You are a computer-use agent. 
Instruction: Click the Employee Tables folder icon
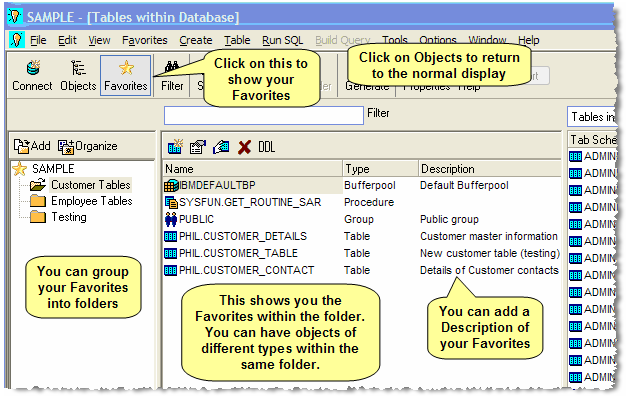coord(38,200)
